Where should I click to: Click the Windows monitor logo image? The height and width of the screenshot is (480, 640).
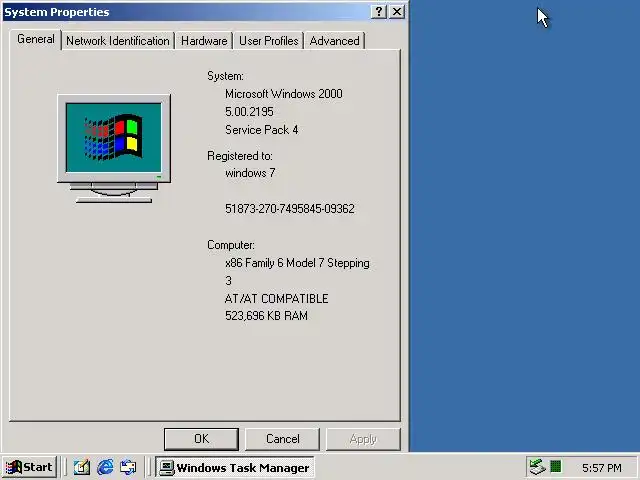114,149
